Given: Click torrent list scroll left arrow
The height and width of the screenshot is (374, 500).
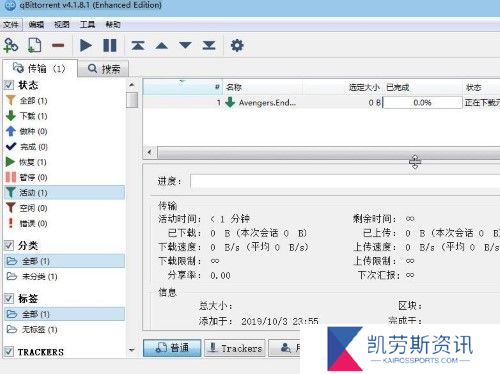Looking at the screenshot, I should point(150,152).
